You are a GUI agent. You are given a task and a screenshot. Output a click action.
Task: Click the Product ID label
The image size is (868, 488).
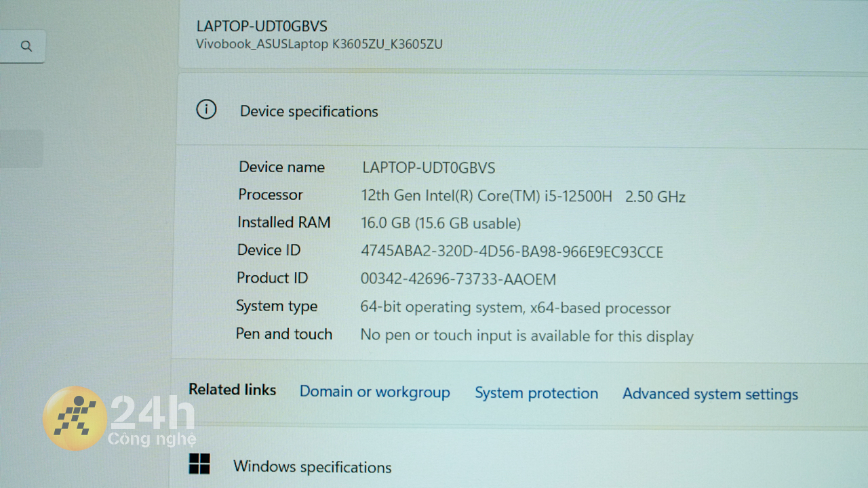coord(272,278)
